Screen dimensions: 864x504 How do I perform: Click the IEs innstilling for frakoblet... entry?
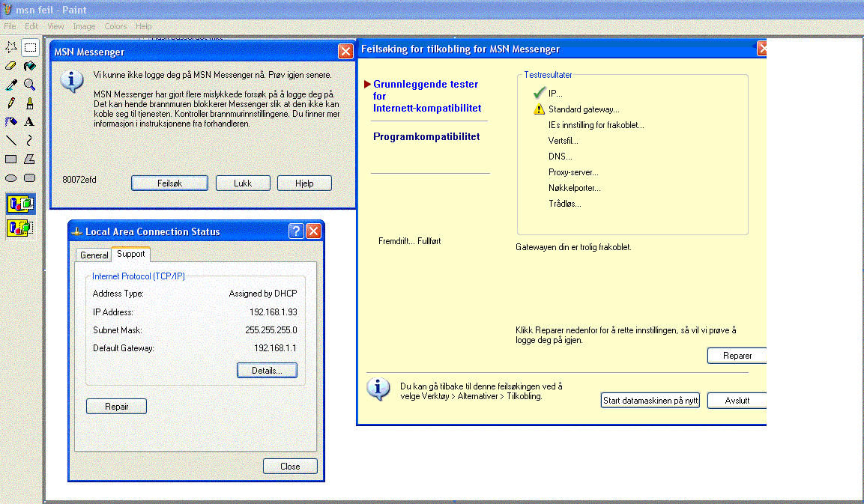tap(596, 125)
